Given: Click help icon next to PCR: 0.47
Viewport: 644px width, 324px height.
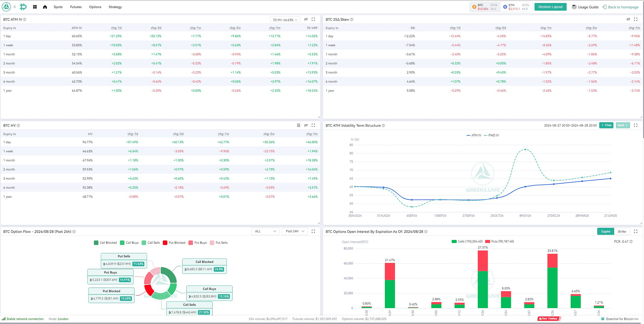Looking at the screenshot, I should pos(631,242).
